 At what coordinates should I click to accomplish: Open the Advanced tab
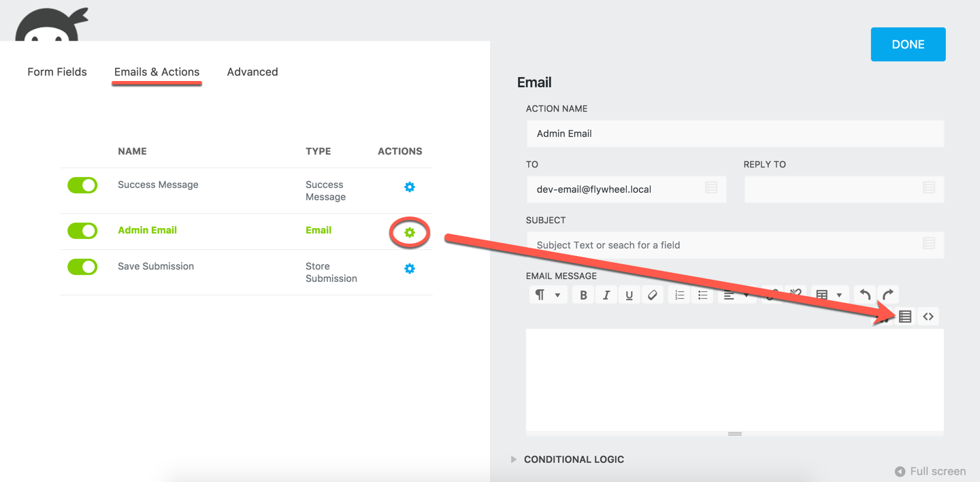tap(252, 72)
